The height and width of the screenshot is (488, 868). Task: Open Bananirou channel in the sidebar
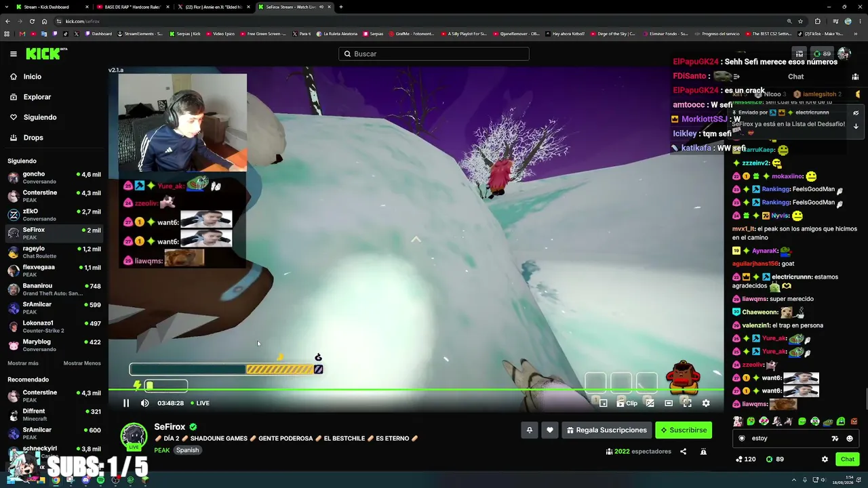click(54, 289)
